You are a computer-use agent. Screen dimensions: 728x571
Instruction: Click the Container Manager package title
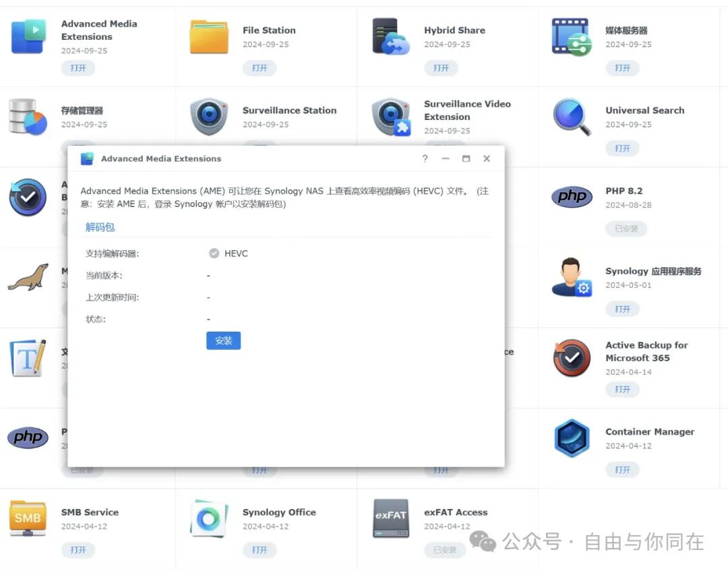(650, 431)
